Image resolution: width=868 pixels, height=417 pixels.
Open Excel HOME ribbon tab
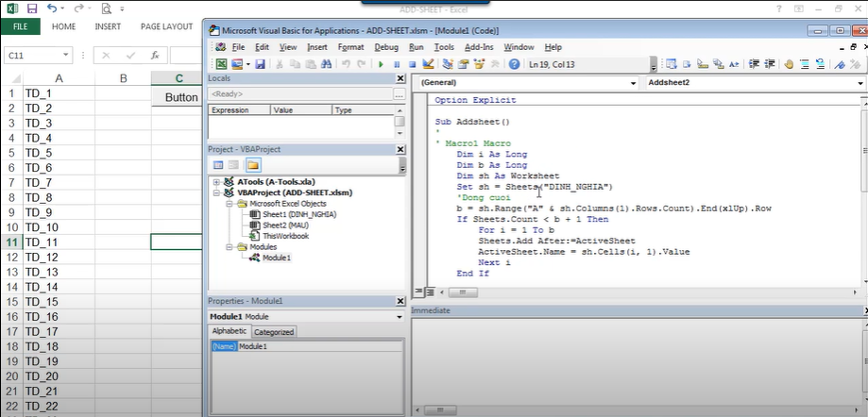tap(63, 26)
